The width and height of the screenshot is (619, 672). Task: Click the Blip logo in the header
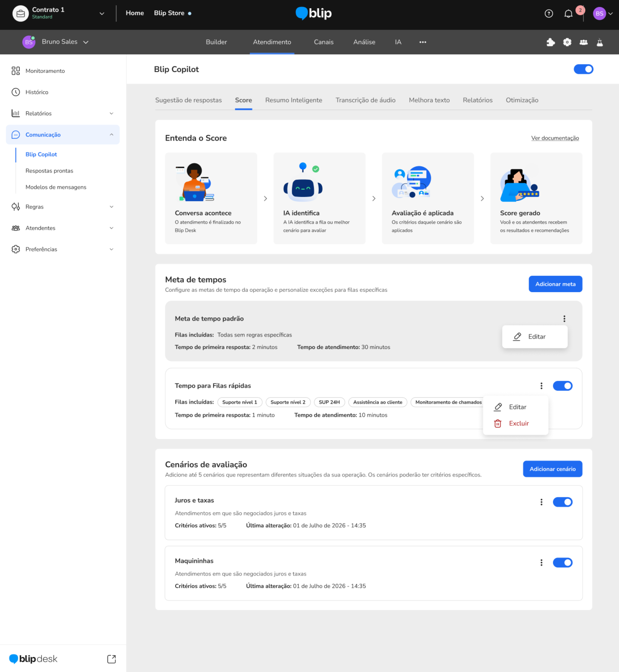(314, 13)
